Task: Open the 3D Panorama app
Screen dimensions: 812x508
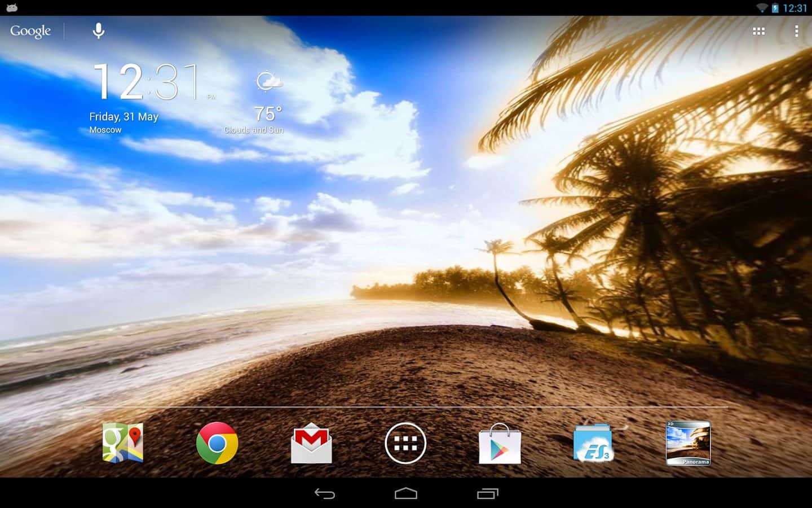Action: [x=688, y=444]
